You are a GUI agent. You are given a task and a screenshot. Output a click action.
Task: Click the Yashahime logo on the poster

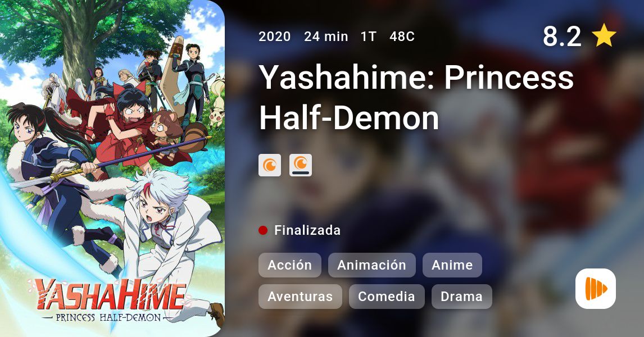coord(109,299)
